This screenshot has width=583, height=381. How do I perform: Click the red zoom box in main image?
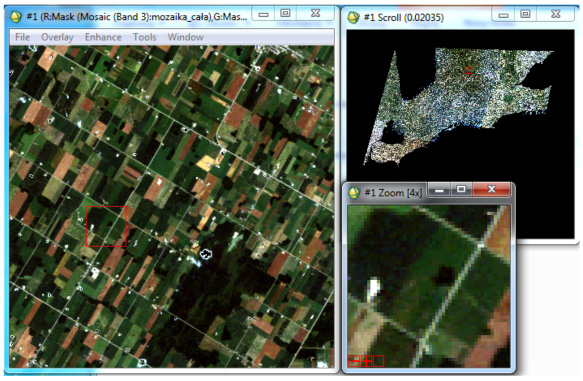106,226
